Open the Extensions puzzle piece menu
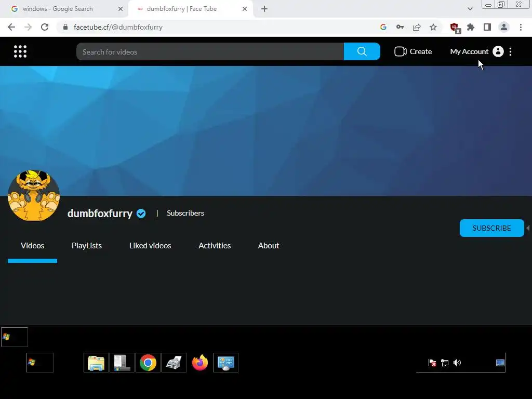 coord(471,27)
